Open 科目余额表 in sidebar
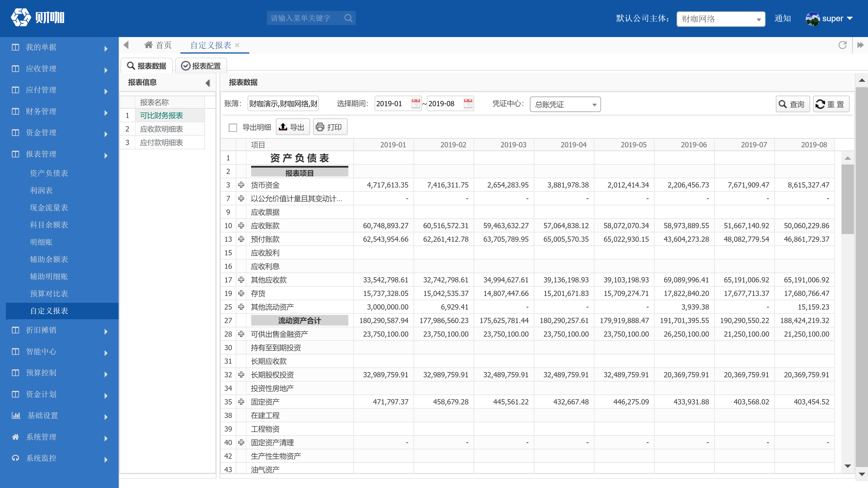868x488 pixels. click(x=49, y=225)
